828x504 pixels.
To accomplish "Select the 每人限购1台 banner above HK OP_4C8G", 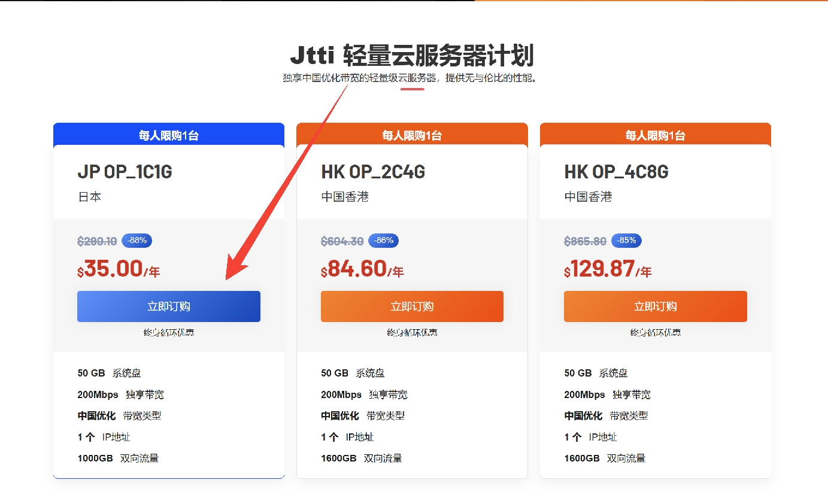I will [x=655, y=135].
